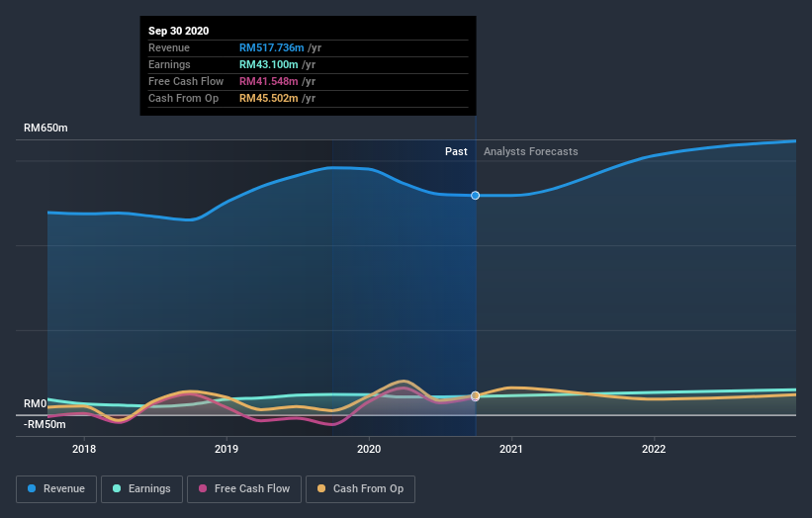Click the Sep 30 2020 tooltip date
The image size is (812, 518).
(179, 31)
